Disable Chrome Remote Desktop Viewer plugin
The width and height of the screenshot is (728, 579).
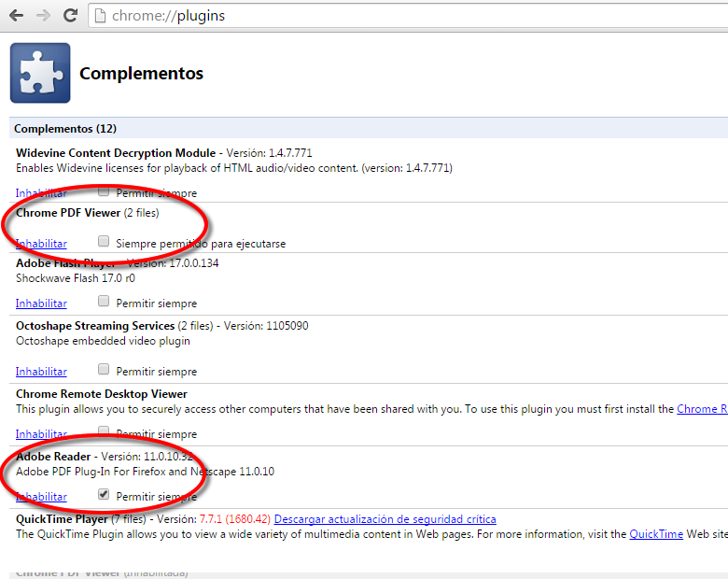(41, 434)
